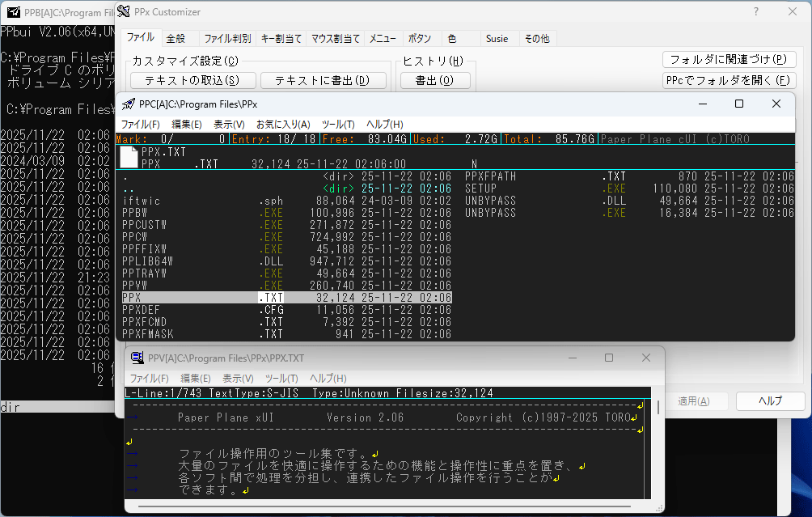
Task: Click the PPB console window title bar icon
Action: pyautogui.click(x=15, y=12)
